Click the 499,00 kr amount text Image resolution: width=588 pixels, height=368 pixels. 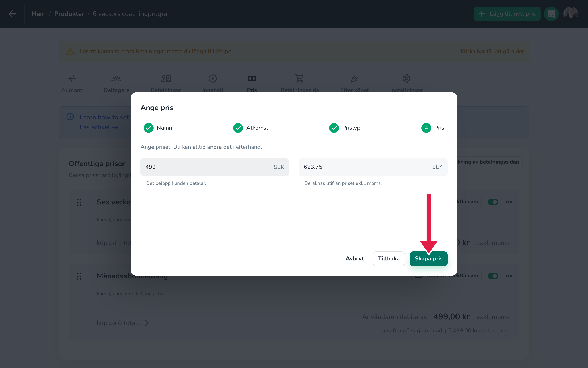(451, 317)
